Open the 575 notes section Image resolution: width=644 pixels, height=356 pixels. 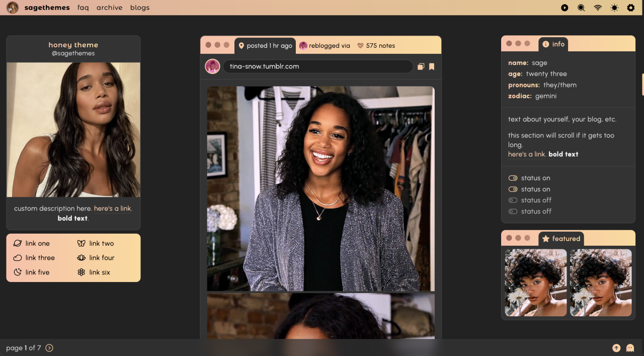pyautogui.click(x=376, y=46)
